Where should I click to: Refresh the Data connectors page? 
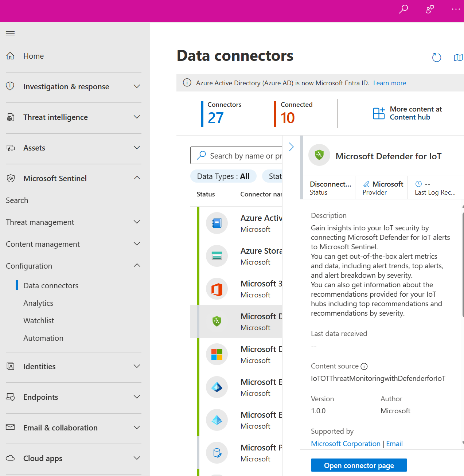(x=436, y=58)
